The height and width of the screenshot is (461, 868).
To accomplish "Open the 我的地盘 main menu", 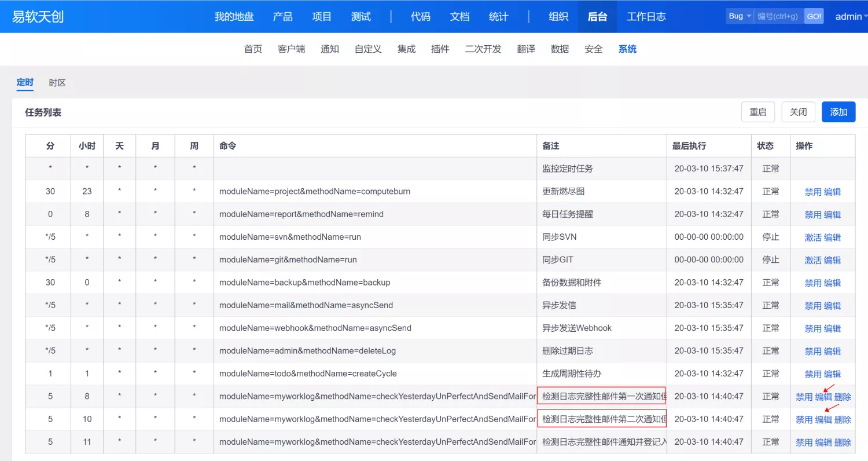I will (x=234, y=16).
